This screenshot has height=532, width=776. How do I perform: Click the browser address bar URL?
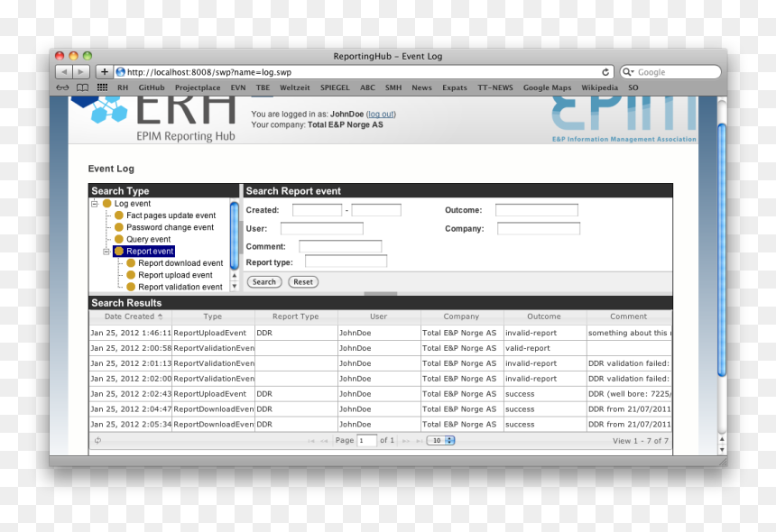208,72
